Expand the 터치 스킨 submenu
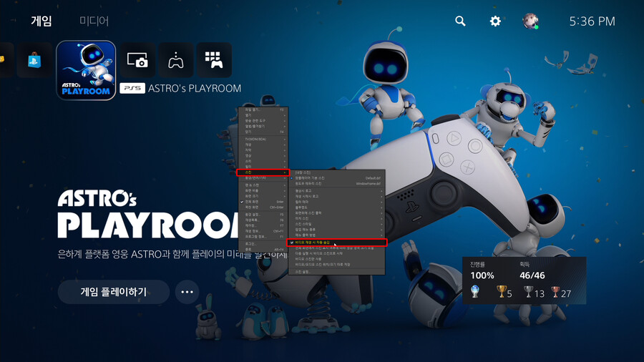This screenshot has height=362, width=644. [x=336, y=218]
